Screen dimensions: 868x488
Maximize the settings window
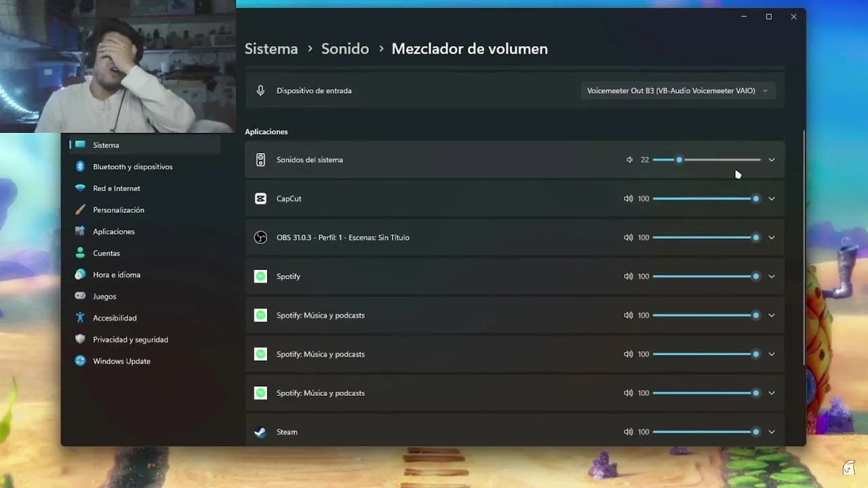point(768,17)
